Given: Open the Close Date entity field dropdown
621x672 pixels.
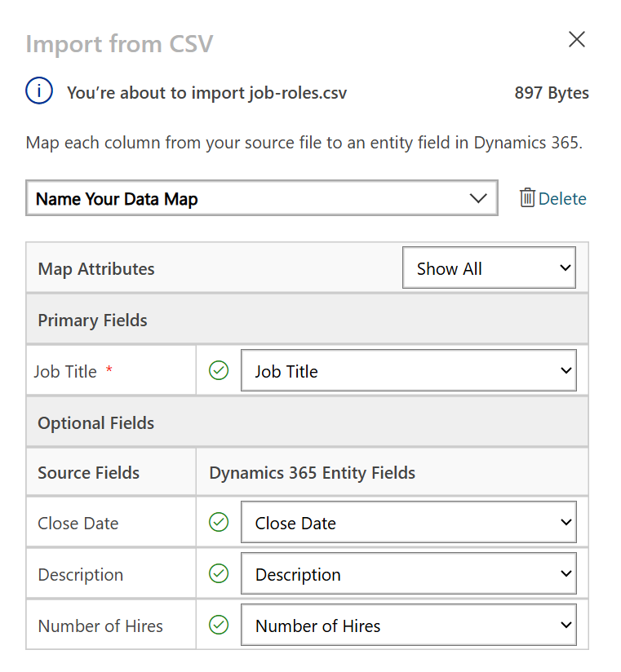Looking at the screenshot, I should click(408, 523).
